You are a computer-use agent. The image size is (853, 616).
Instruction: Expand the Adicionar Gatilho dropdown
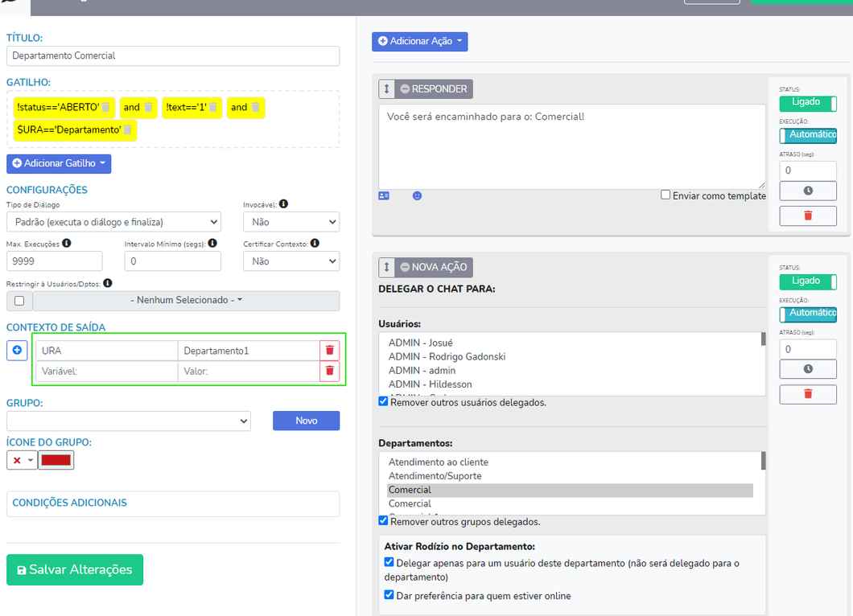coord(59,163)
